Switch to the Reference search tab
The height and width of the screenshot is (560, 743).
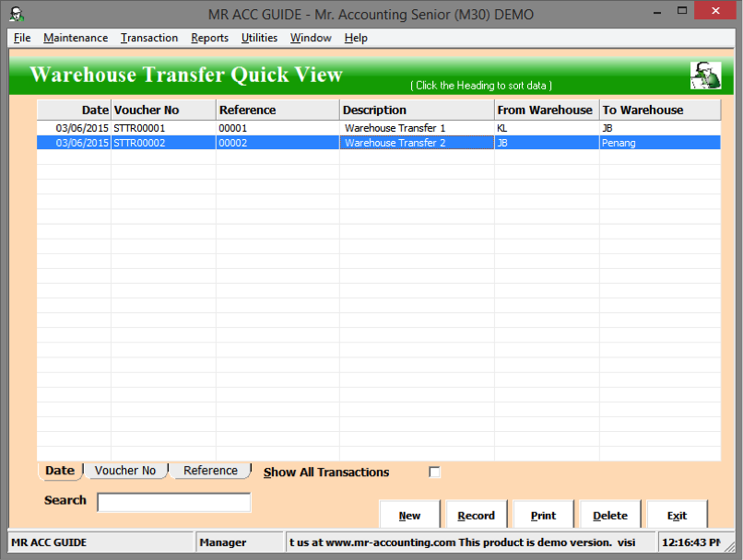pyautogui.click(x=210, y=471)
